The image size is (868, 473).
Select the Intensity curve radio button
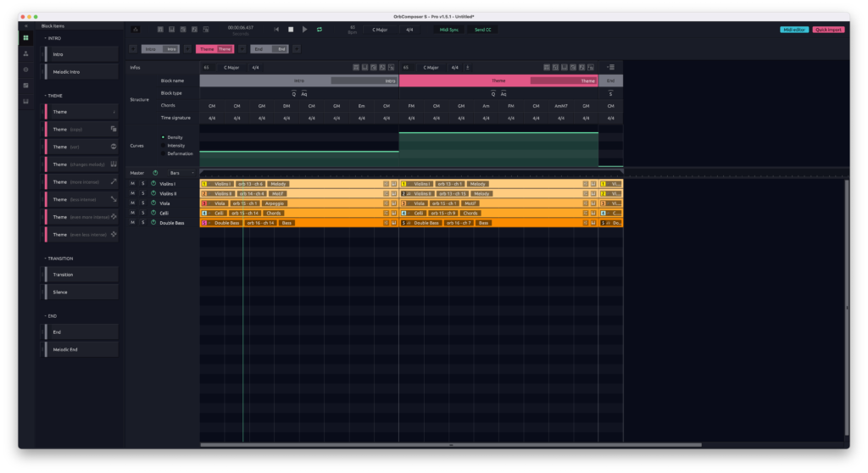(x=163, y=145)
